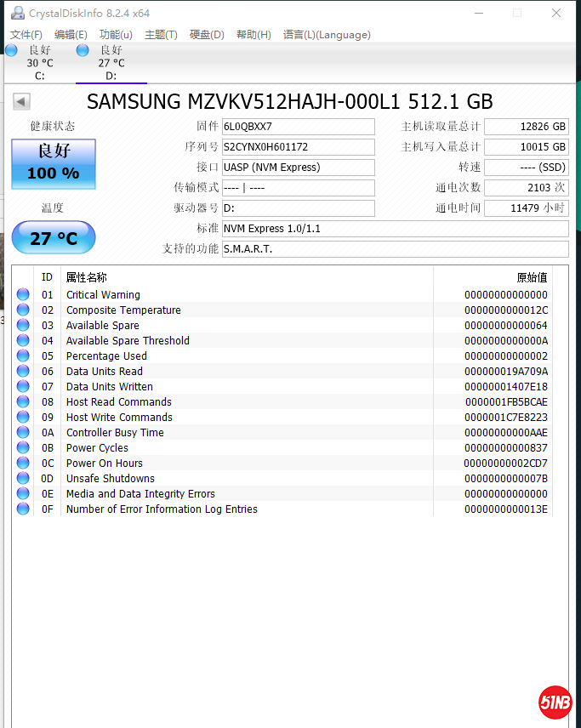The width and height of the screenshot is (581, 728).
Task: Open the 编辑(E) menu
Action: (x=71, y=35)
